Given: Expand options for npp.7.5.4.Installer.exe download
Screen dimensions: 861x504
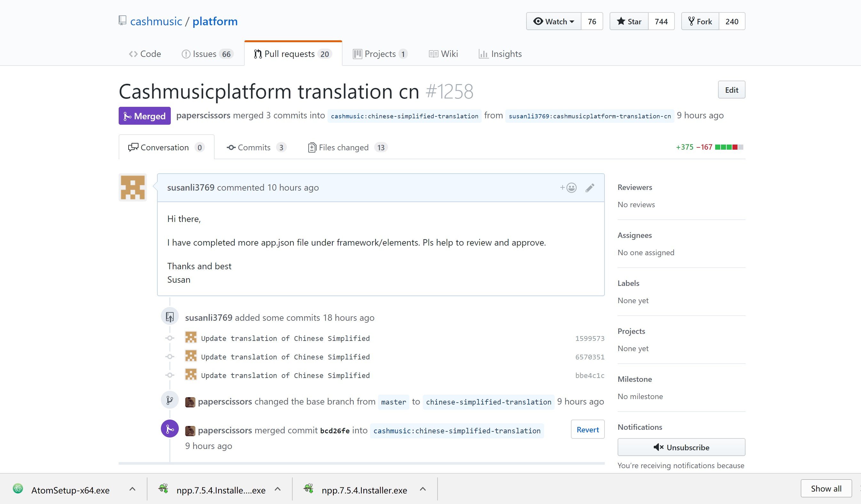Looking at the screenshot, I should 423,489.
